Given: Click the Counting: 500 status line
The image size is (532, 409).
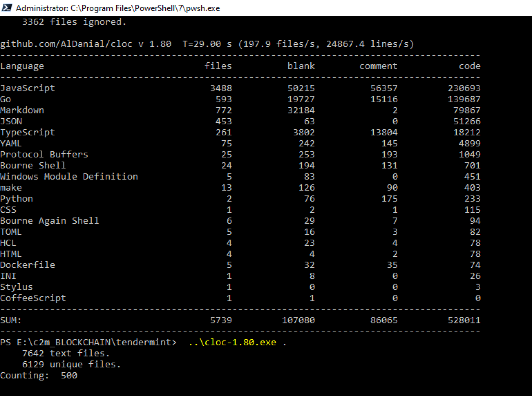Looking at the screenshot, I should coord(39,375).
